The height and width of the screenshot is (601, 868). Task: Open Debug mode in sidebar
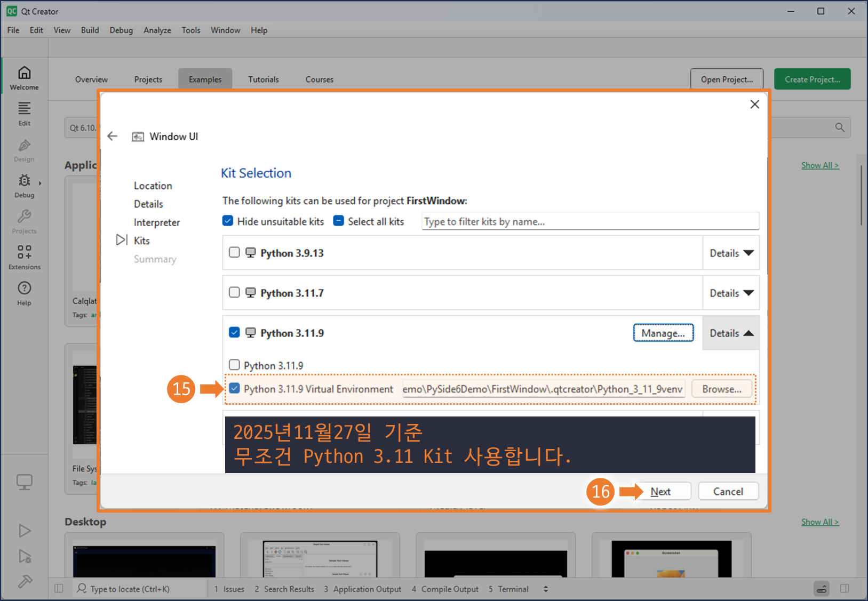[x=24, y=186]
